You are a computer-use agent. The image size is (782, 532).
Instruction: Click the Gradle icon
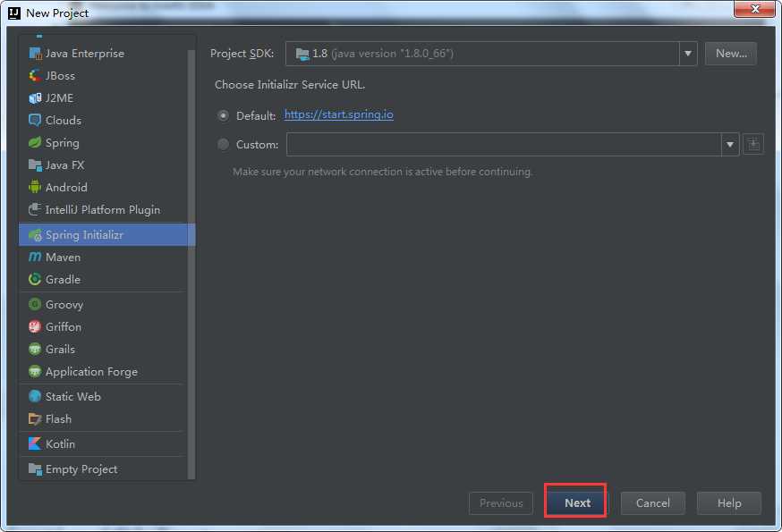[35, 279]
